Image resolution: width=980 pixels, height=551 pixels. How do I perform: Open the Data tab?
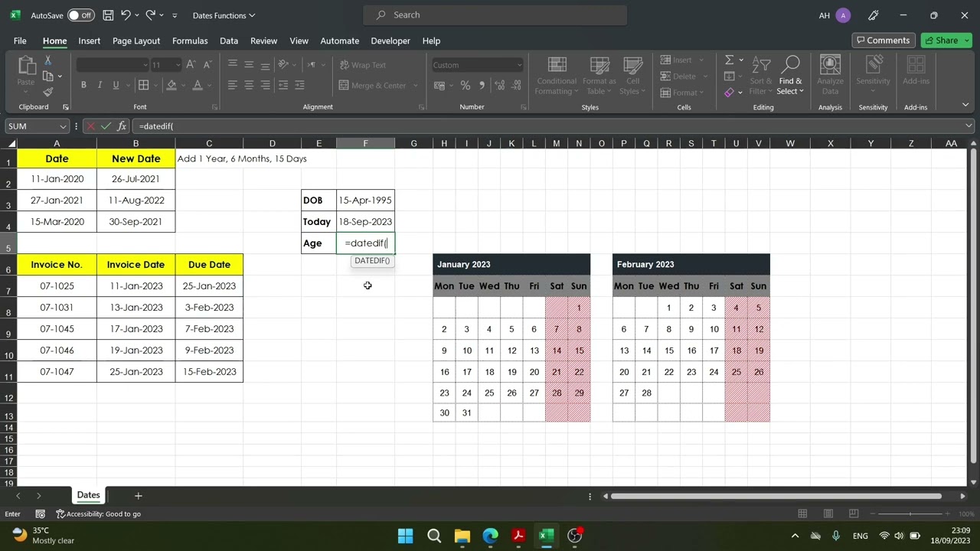229,41
